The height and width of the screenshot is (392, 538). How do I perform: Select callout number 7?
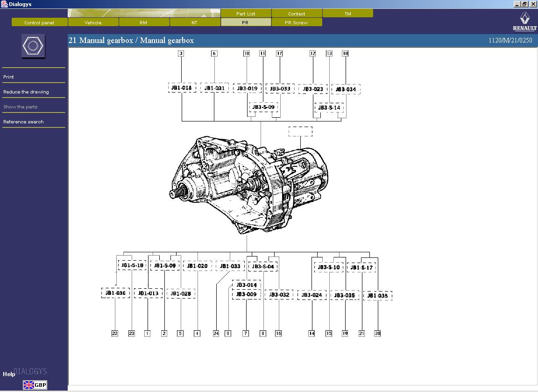(246, 333)
